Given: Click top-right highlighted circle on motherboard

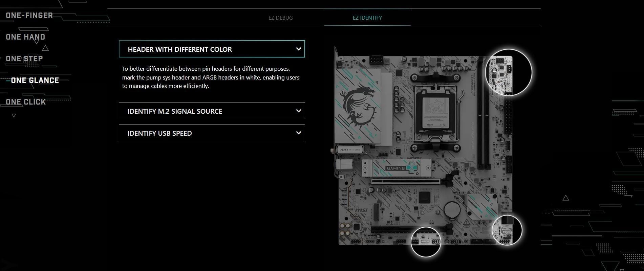Looking at the screenshot, I should tap(508, 72).
